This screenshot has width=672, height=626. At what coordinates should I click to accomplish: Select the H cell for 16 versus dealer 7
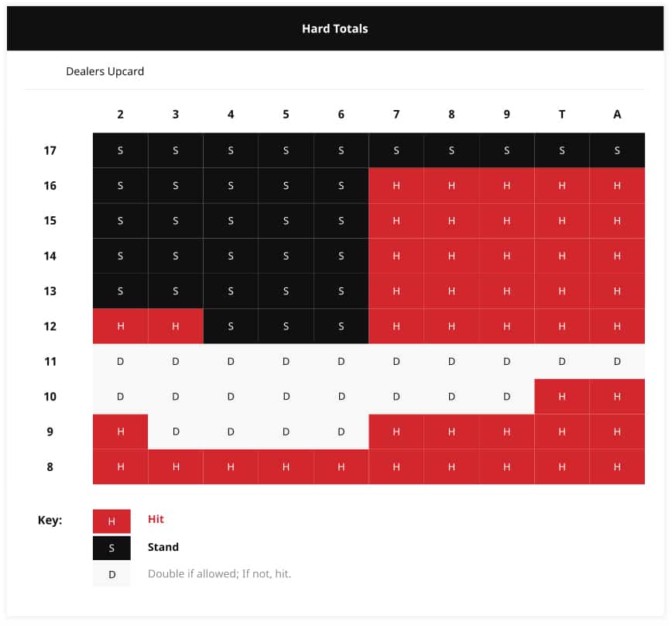[x=396, y=186]
